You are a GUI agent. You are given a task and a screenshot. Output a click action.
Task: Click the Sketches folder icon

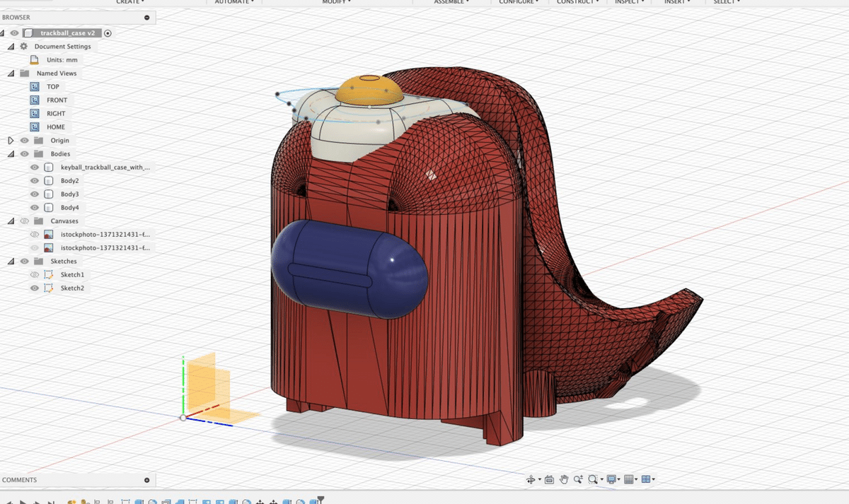(x=38, y=262)
